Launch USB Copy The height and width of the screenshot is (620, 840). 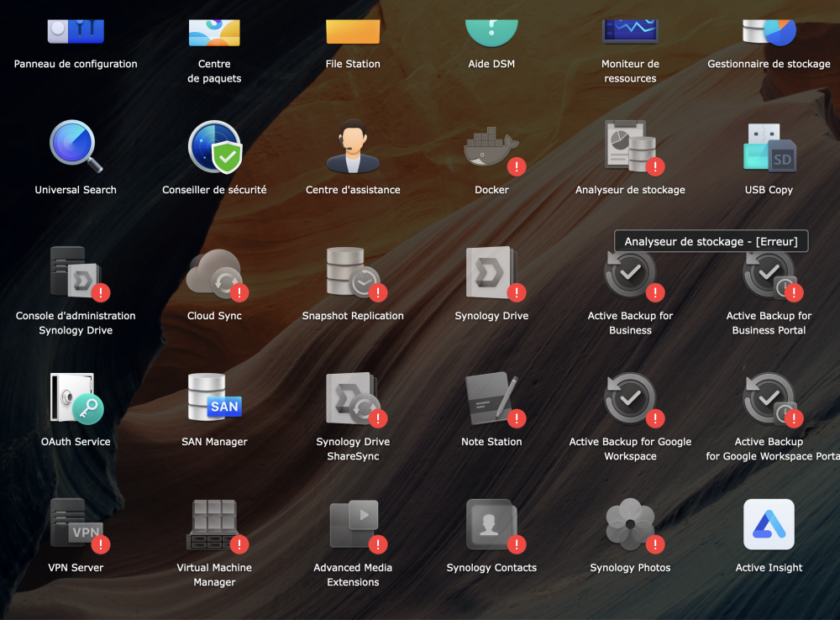tap(769, 148)
